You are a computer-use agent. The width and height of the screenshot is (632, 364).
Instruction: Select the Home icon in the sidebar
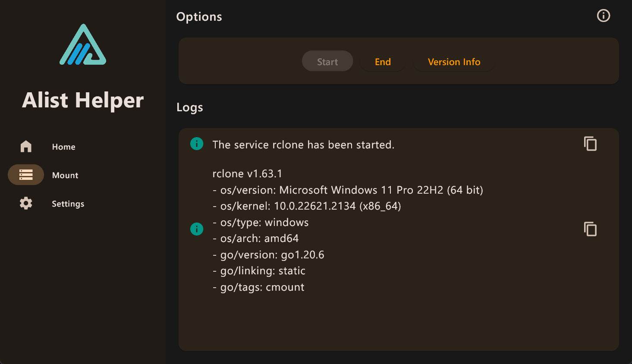coord(26,146)
